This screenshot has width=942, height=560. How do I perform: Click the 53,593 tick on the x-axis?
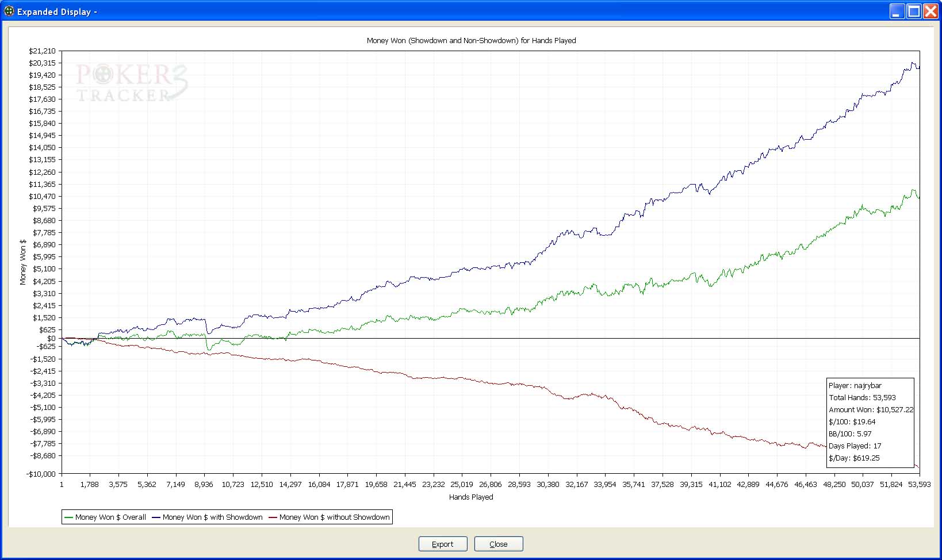click(x=918, y=485)
